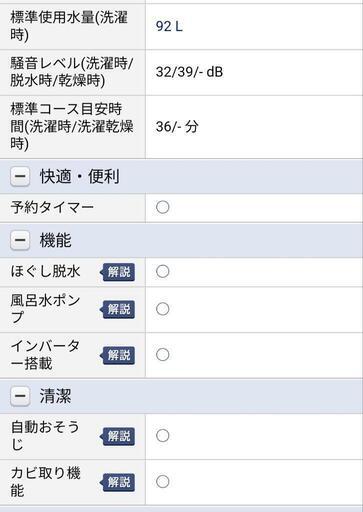Collapse the 清潔 section
363x512 pixels.
click(20, 396)
